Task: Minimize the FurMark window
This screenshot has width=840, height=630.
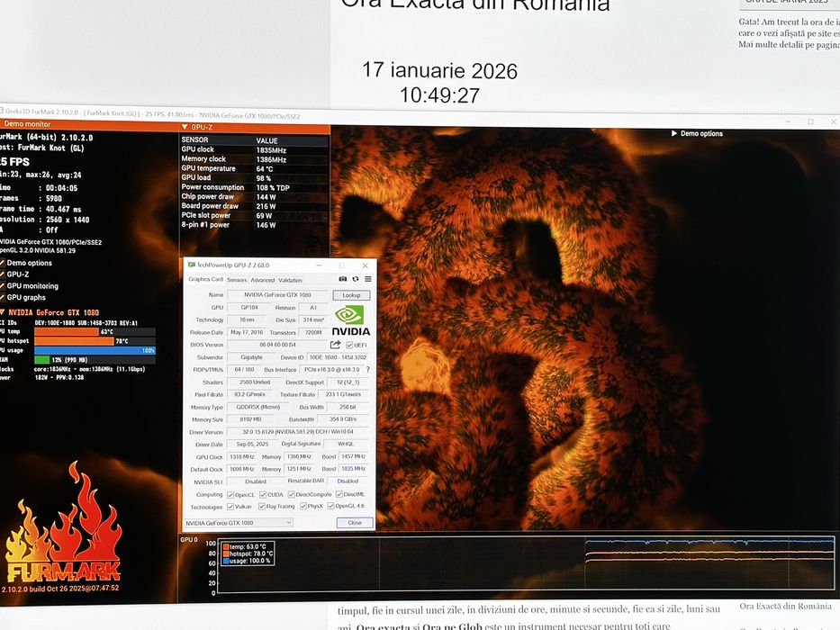Action: coord(788,121)
